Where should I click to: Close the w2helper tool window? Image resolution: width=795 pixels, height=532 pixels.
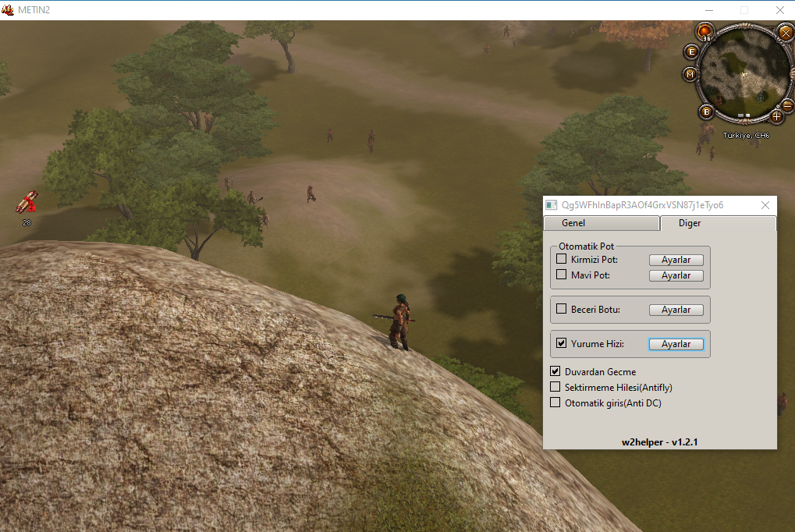[765, 205]
